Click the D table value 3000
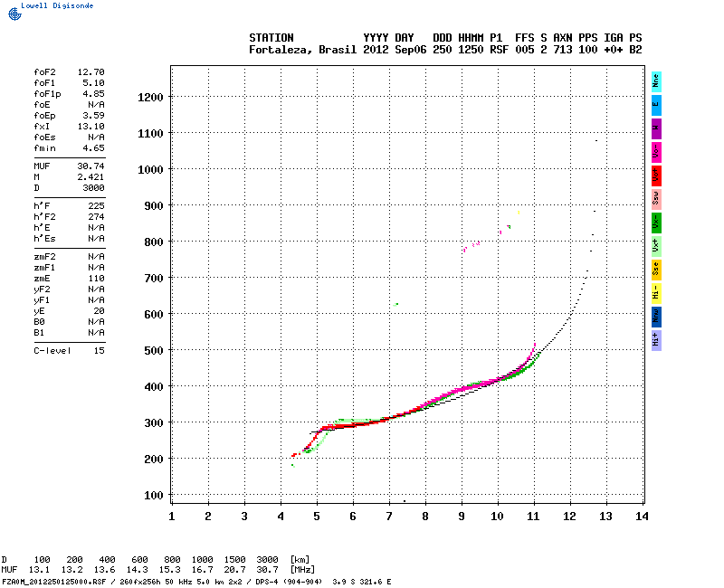The width and height of the screenshot is (724, 588). [267, 559]
